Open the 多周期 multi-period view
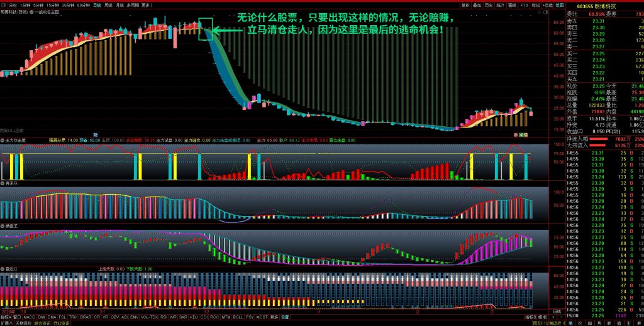Viewport: 644px width, 326px height. point(133,4)
